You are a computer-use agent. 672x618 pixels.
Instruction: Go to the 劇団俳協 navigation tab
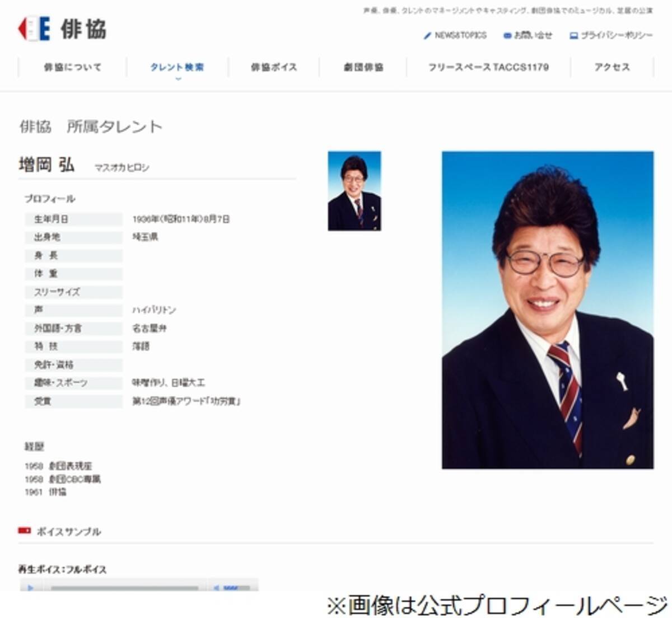363,67
